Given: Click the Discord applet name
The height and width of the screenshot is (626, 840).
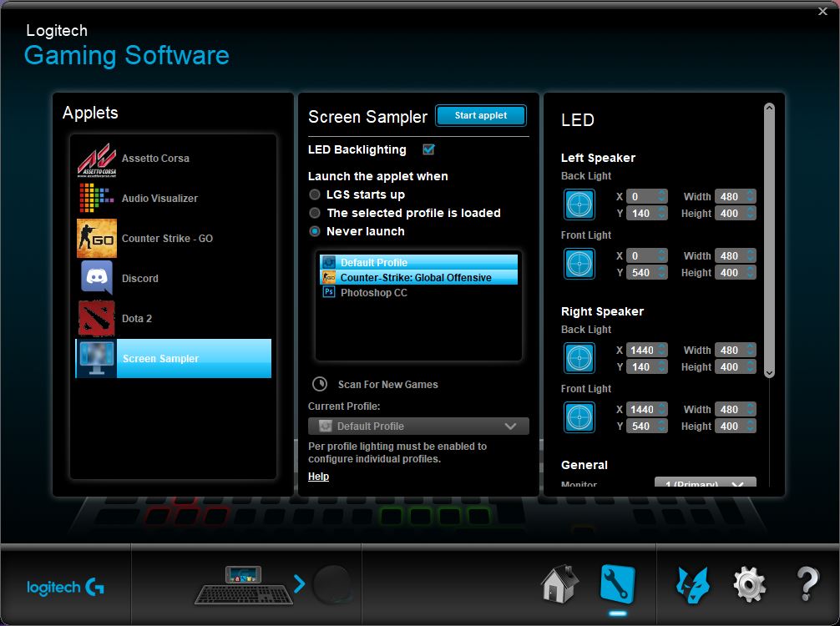Looking at the screenshot, I should [139, 279].
